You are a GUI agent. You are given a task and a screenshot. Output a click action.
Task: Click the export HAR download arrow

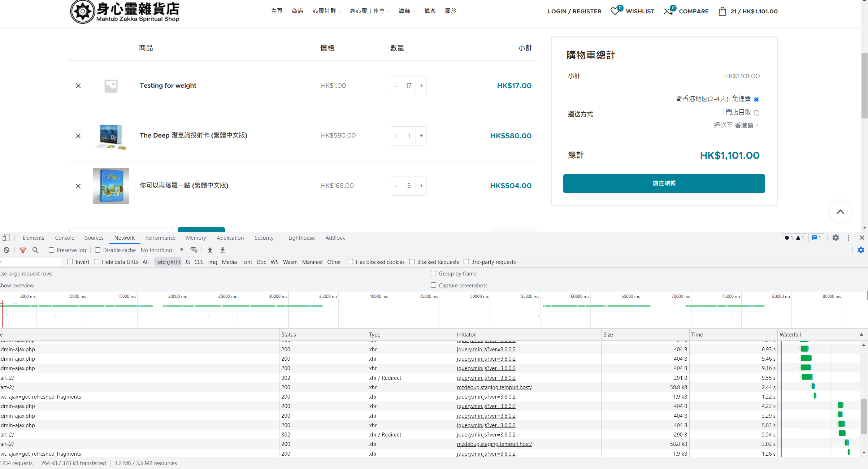click(222, 250)
